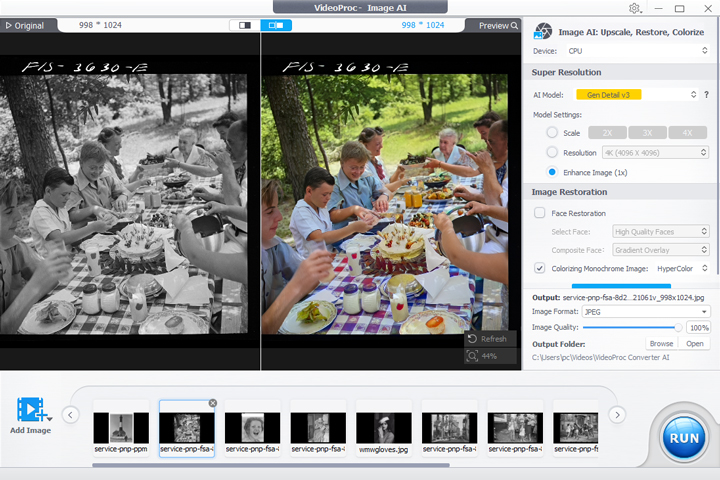Click the AI Model help question mark
The height and width of the screenshot is (480, 720).
click(x=706, y=95)
